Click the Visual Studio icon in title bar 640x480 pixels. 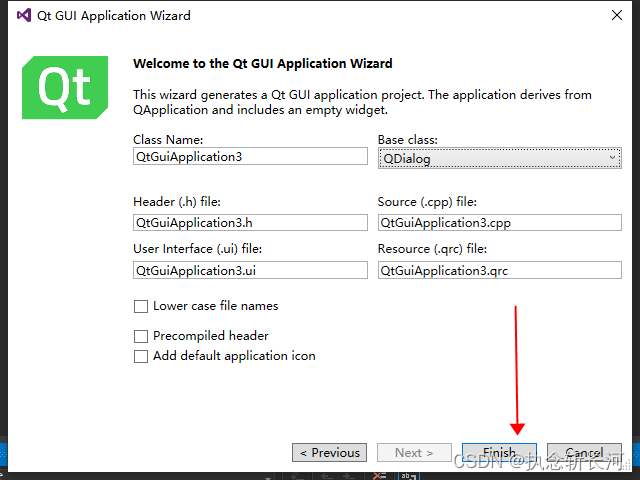tap(24, 16)
